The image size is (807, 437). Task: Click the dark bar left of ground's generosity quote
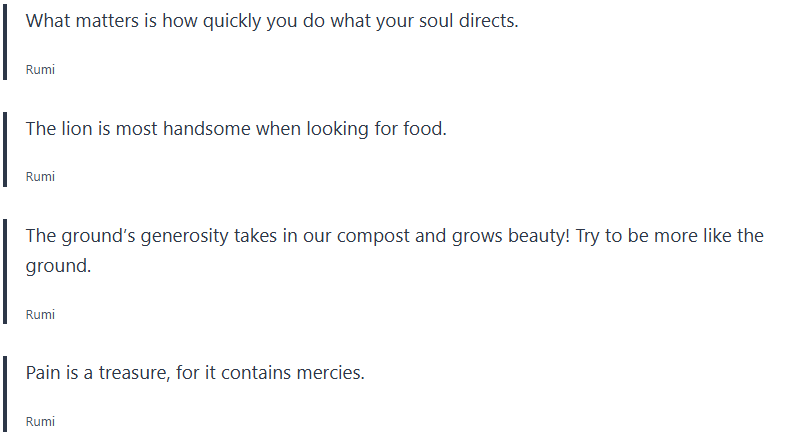tap(4, 270)
